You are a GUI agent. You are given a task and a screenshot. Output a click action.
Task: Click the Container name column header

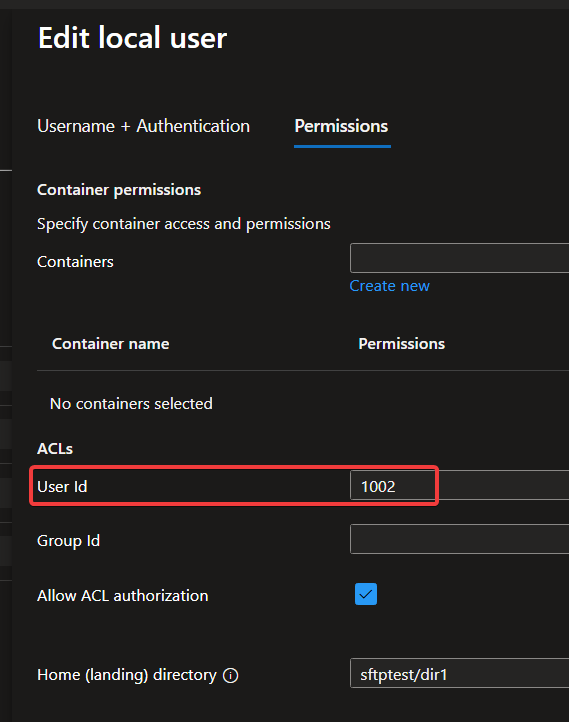pyautogui.click(x=110, y=344)
